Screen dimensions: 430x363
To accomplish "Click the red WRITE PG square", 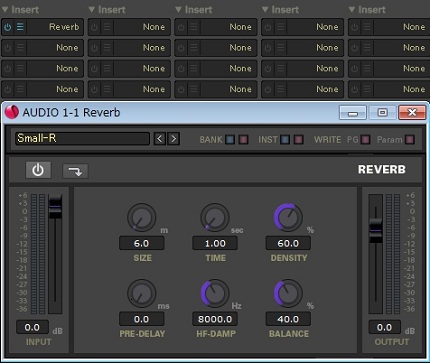I will point(365,139).
